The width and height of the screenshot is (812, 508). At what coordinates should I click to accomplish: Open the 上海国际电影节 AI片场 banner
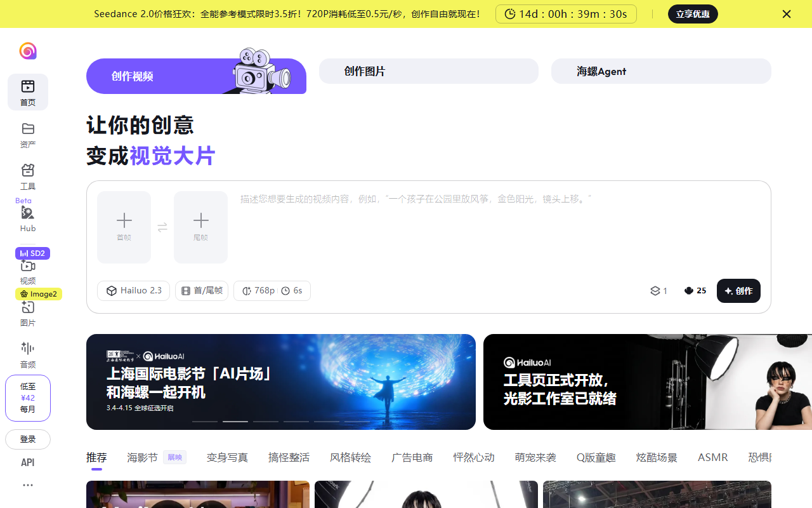point(281,382)
